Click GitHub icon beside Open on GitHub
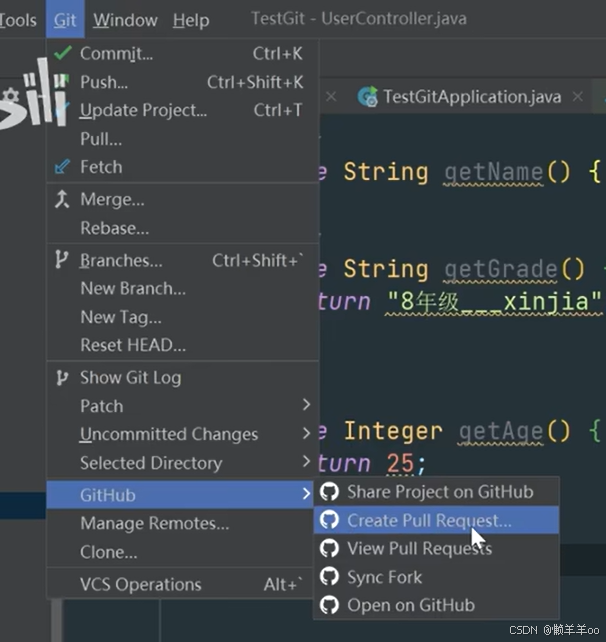The image size is (606, 642). coord(329,605)
